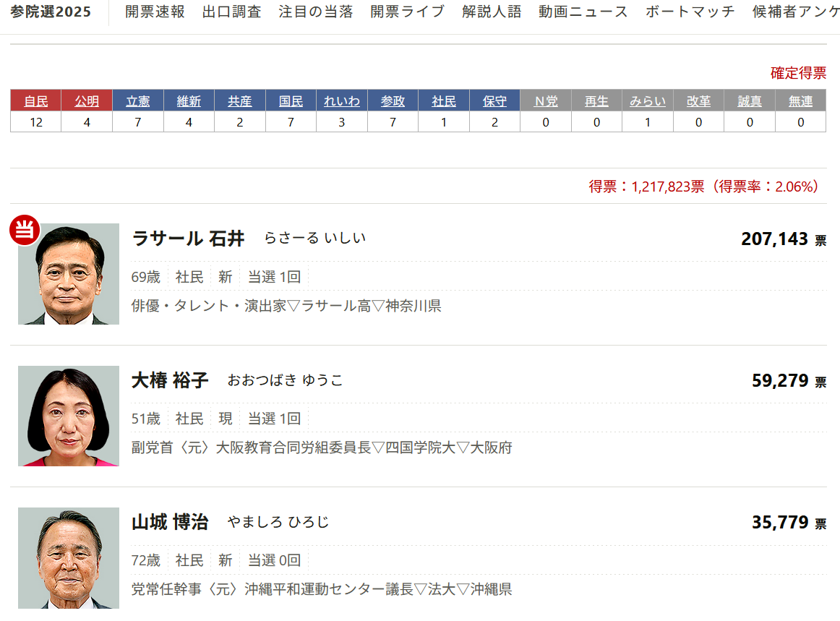Switch to the 維新 party tab
The height and width of the screenshot is (621, 840).
pos(189,101)
